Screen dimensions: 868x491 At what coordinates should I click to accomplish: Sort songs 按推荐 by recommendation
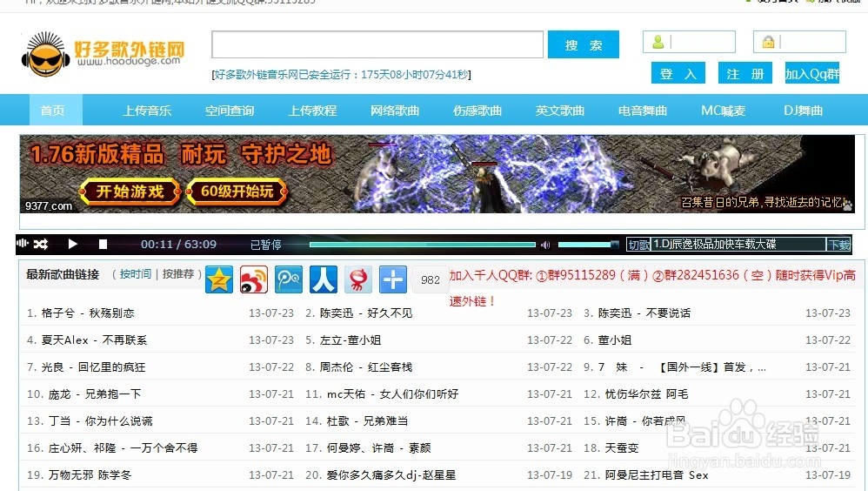coord(178,273)
